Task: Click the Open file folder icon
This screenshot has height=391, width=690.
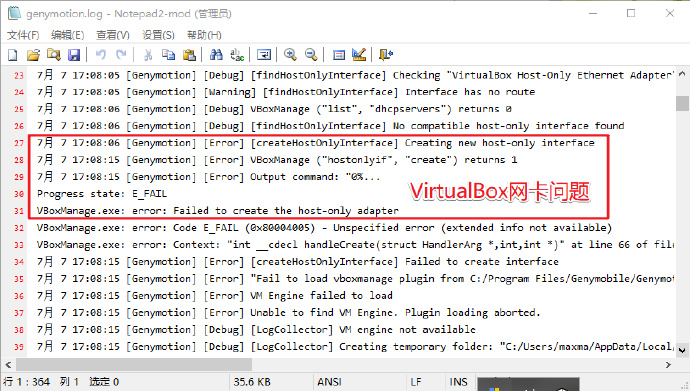Action: (x=33, y=55)
